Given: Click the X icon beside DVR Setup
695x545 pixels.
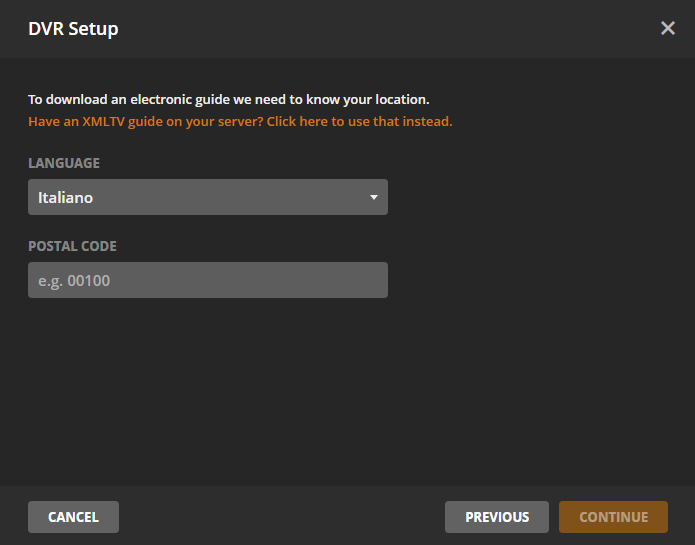Looking at the screenshot, I should tap(668, 28).
